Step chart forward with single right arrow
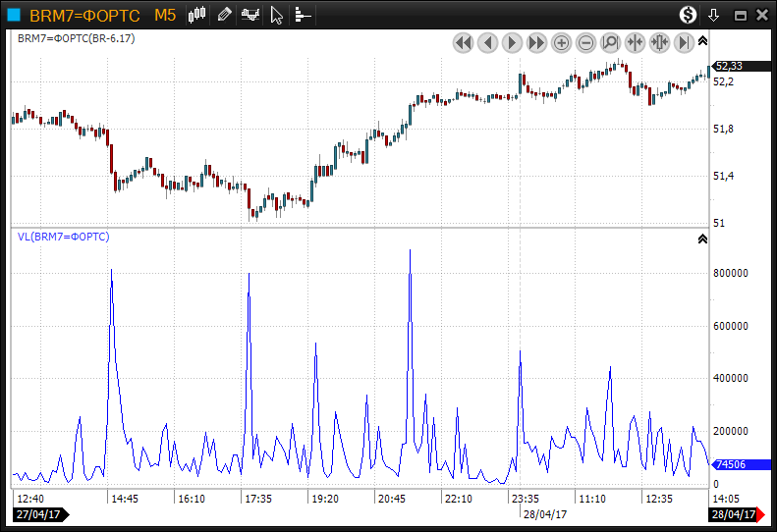 click(512, 42)
